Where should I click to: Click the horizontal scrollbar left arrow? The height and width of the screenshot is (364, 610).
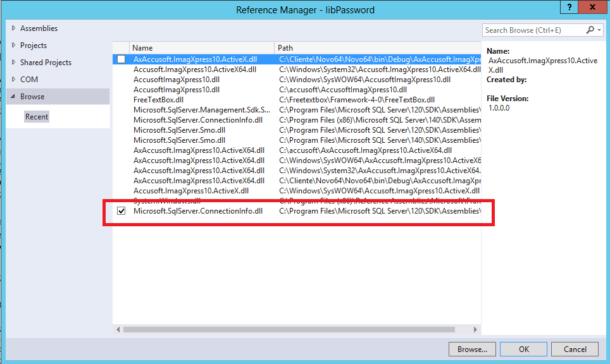(118, 329)
